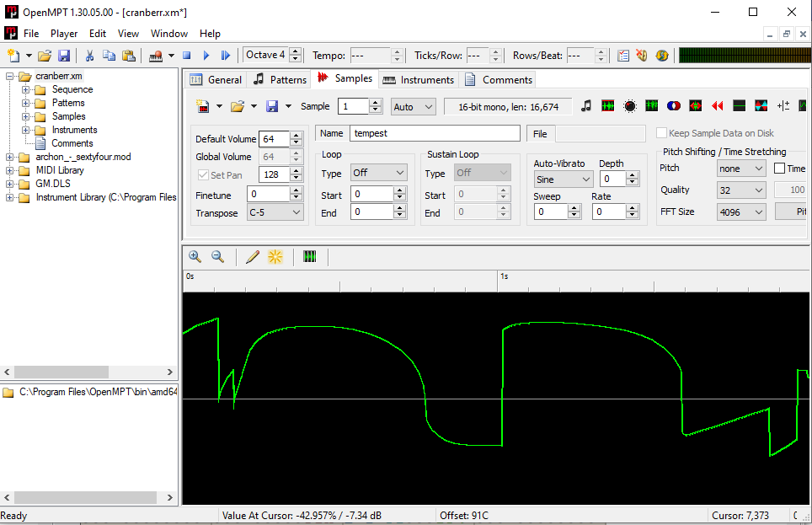Image resolution: width=812 pixels, height=525 pixels.
Task: Switch to the Instruments tab
Action: [x=419, y=80]
